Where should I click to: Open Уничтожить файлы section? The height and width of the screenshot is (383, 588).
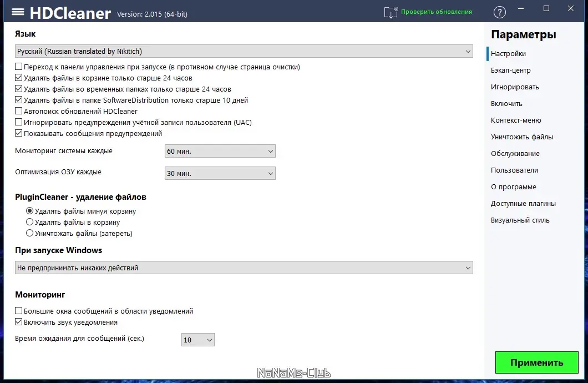tap(522, 137)
